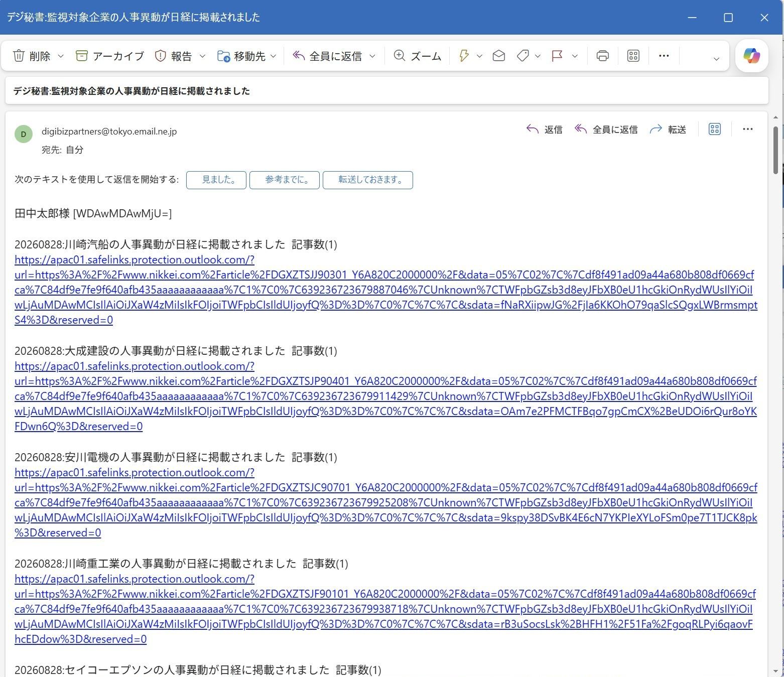Image resolution: width=784 pixels, height=677 pixels.
Task: Flag this message
Action: pyautogui.click(x=557, y=56)
